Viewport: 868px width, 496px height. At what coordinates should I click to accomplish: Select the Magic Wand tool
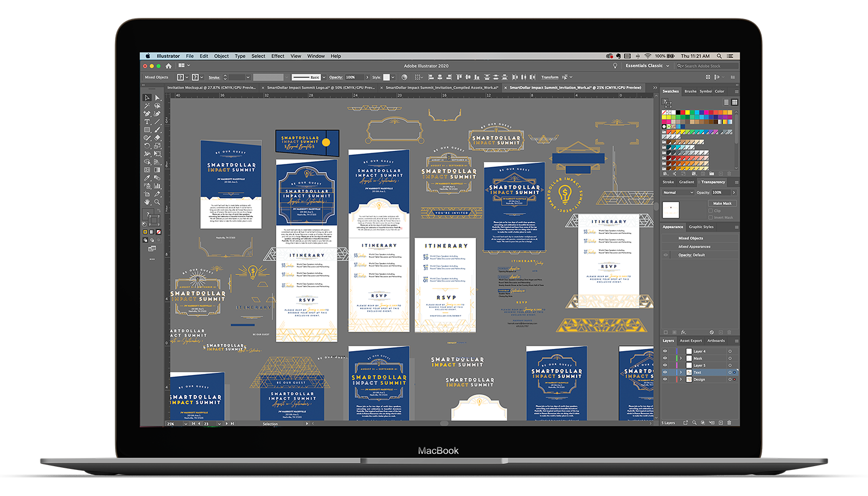pos(147,105)
